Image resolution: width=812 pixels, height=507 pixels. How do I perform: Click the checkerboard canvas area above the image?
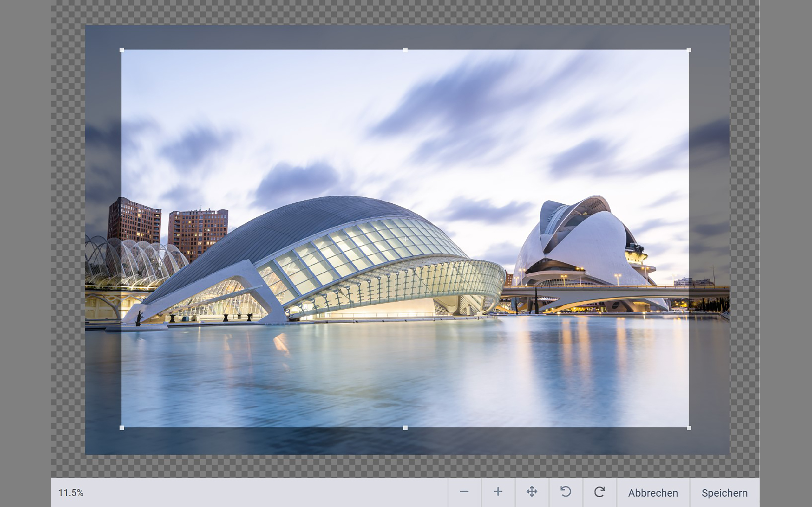click(x=405, y=12)
